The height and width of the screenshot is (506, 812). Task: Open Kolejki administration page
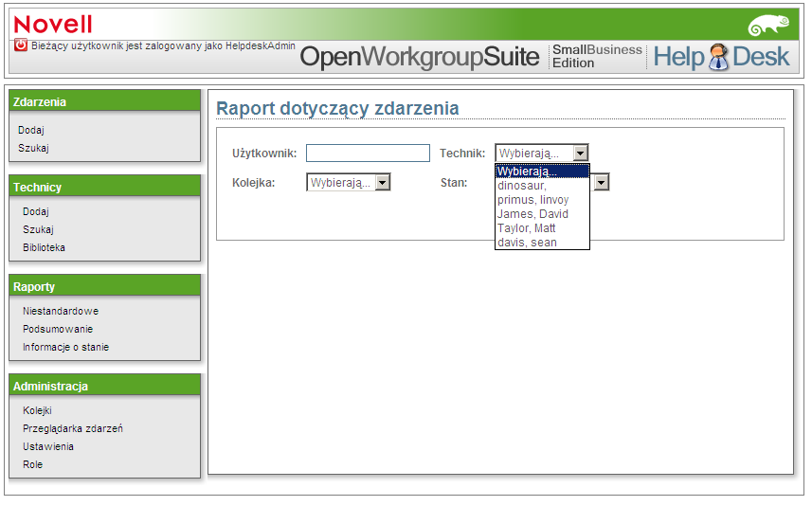(x=37, y=410)
